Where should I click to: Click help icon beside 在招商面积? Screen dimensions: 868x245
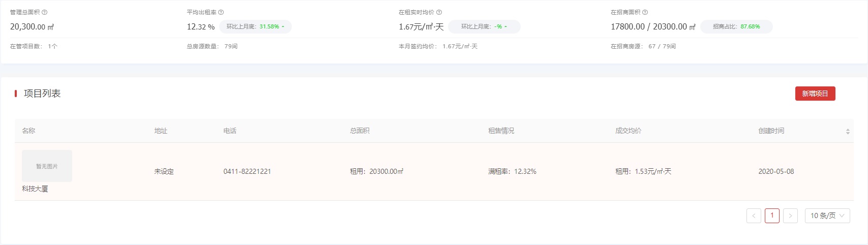tap(645, 12)
